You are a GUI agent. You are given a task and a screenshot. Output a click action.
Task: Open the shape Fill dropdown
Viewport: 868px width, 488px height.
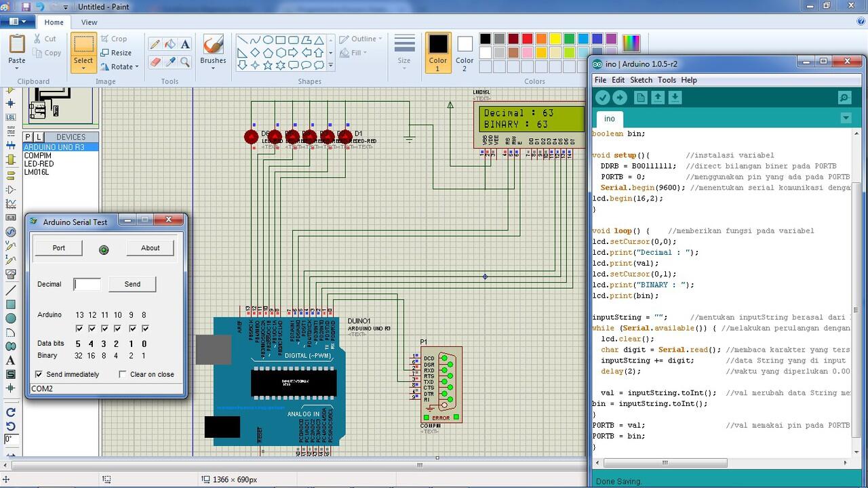354,53
